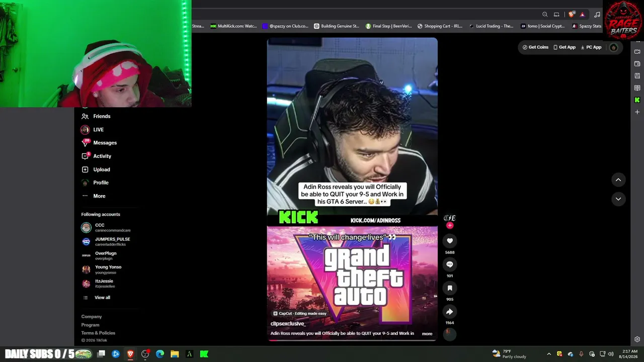Click the Brave Rewards triangle icon
Viewport: 644px width, 362px height.
click(582, 15)
